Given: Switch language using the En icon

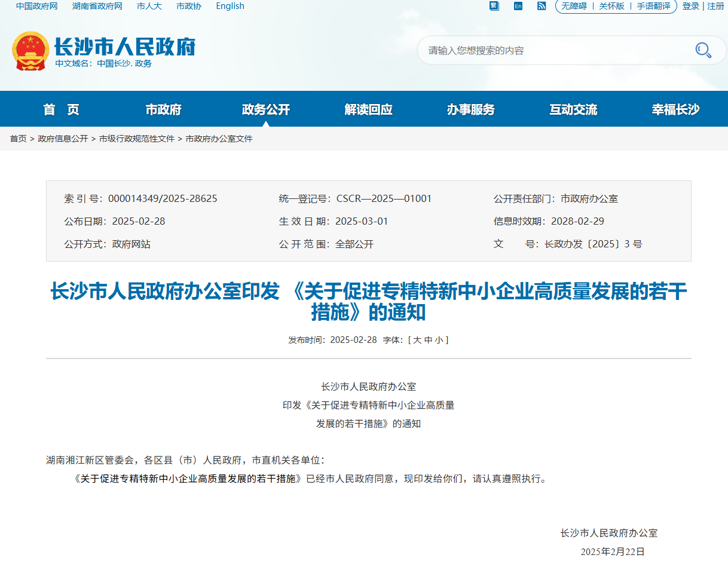Looking at the screenshot, I should click(x=518, y=6).
